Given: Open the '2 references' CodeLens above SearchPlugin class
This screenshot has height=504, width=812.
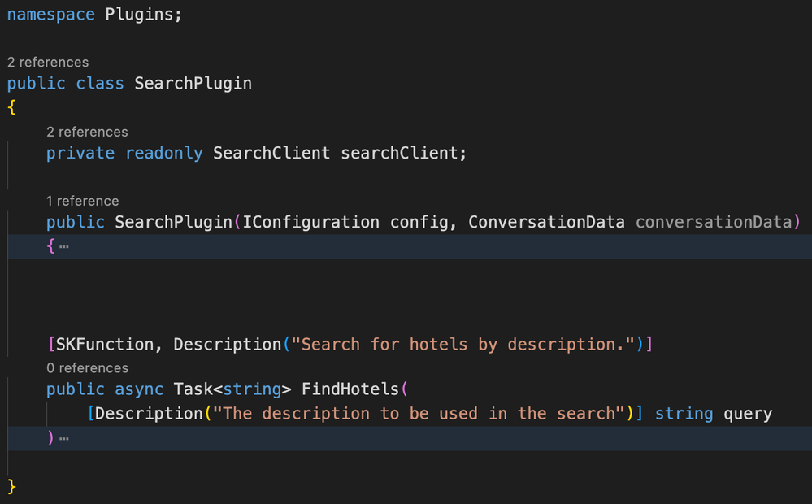Looking at the screenshot, I should [x=48, y=62].
